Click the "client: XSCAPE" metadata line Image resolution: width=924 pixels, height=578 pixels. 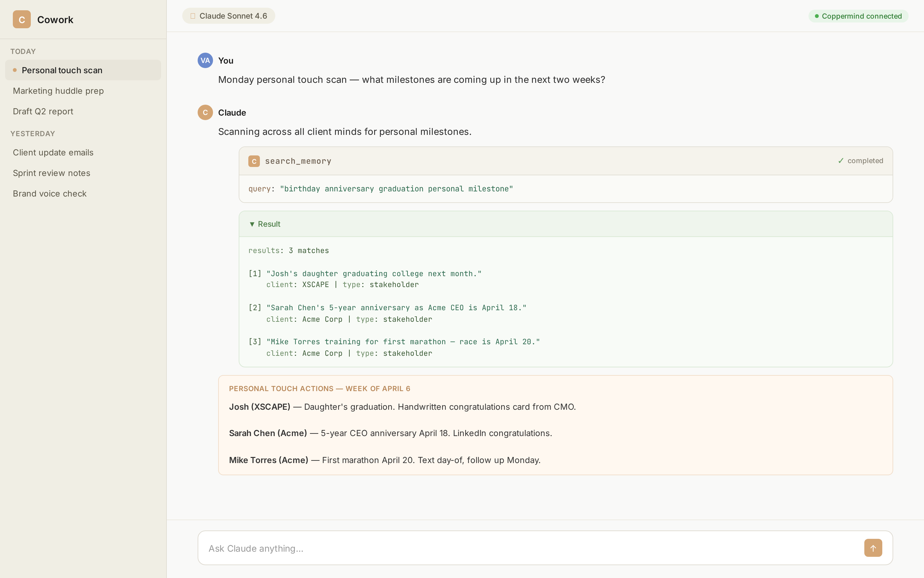(x=343, y=285)
